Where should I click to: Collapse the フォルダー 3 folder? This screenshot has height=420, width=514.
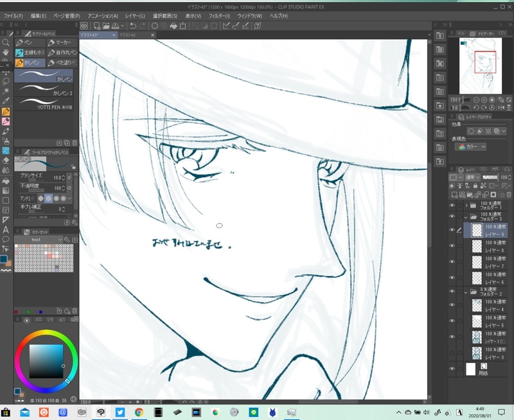(x=466, y=217)
